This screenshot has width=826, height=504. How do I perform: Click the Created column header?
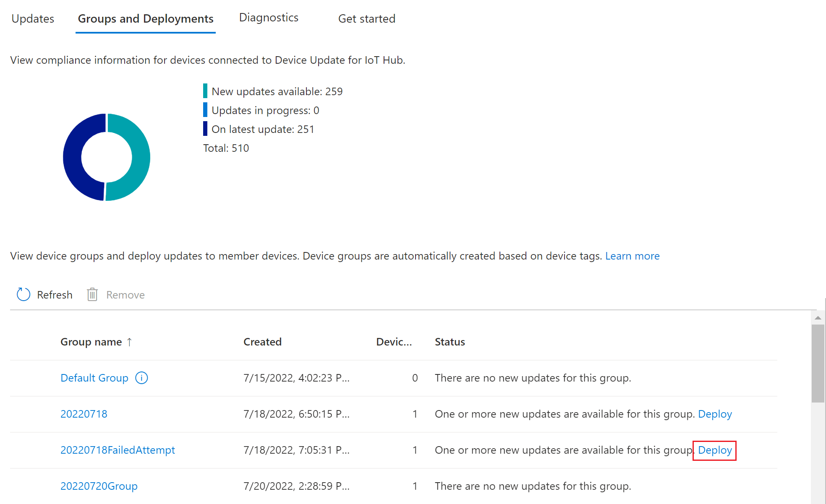click(262, 342)
